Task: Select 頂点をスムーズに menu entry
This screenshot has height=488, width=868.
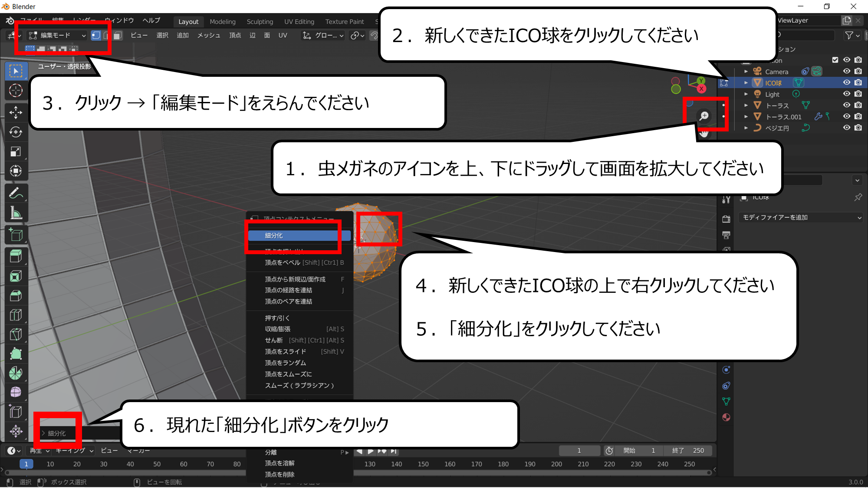Action: tap(299, 374)
